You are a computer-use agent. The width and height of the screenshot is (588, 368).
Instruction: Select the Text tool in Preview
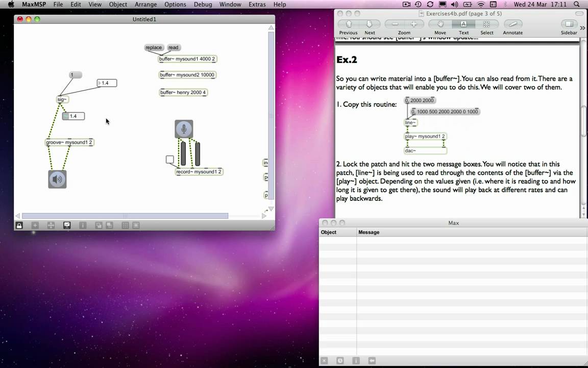(463, 24)
